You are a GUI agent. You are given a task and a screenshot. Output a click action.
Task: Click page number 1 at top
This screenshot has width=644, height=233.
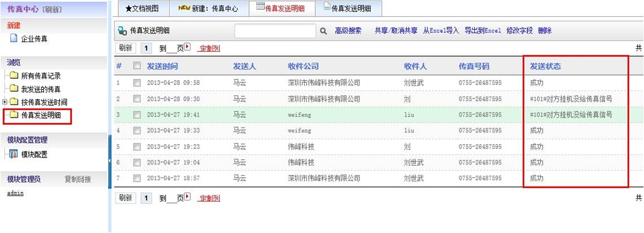(146, 48)
